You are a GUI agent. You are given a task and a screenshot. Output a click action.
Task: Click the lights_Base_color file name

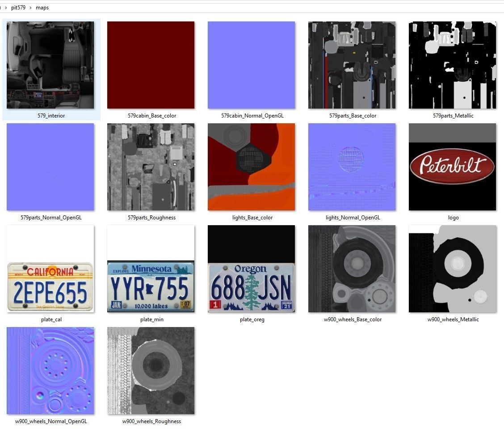[x=252, y=218]
